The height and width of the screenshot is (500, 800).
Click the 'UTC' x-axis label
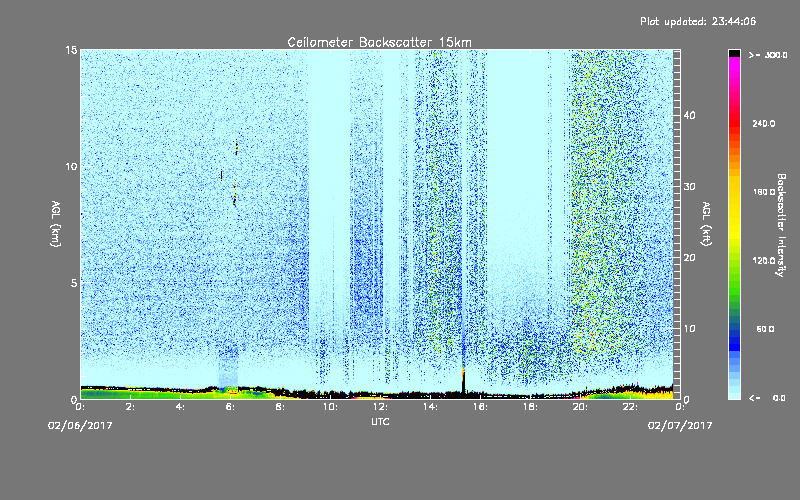point(380,421)
